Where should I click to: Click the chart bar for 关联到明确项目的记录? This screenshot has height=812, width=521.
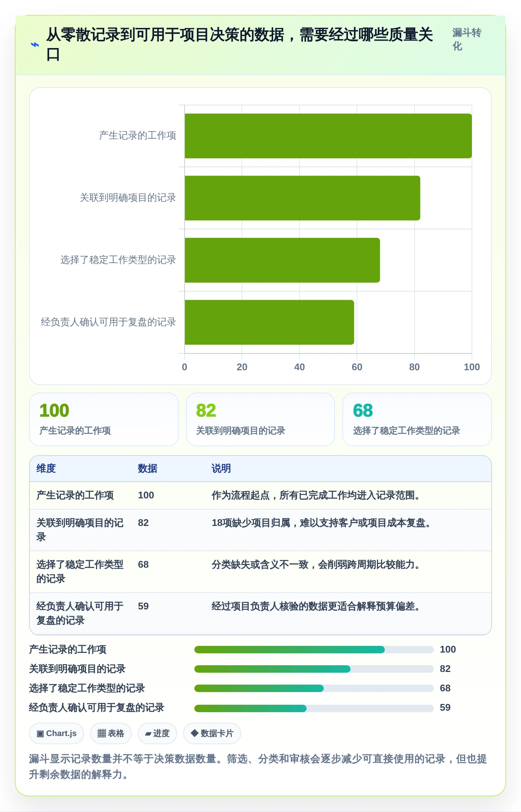(302, 198)
